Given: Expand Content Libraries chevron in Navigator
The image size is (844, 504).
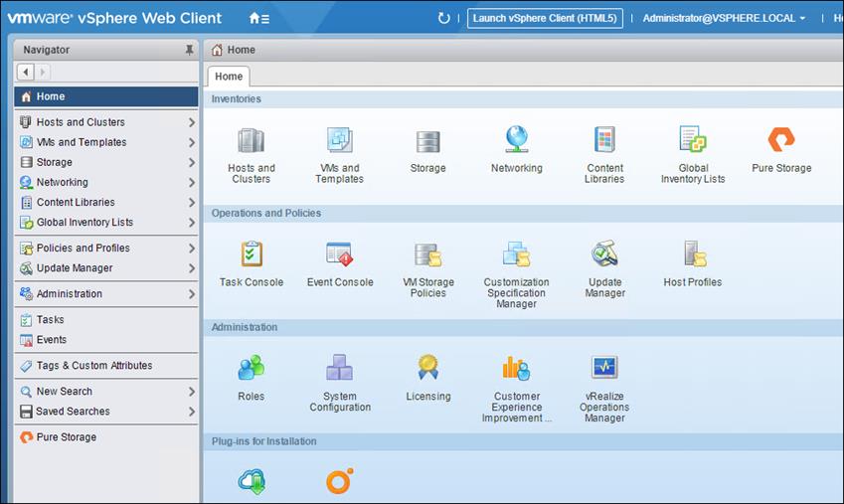Looking at the screenshot, I should [192, 203].
